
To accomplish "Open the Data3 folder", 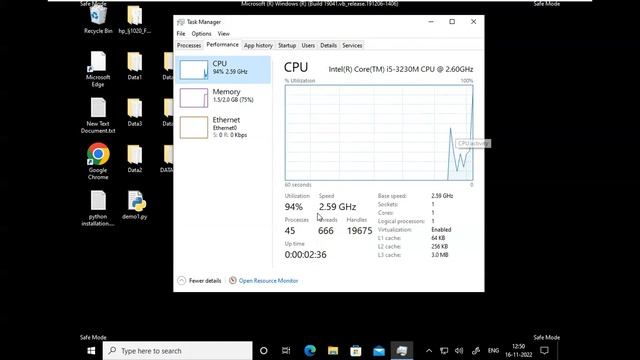I will (x=134, y=112).
